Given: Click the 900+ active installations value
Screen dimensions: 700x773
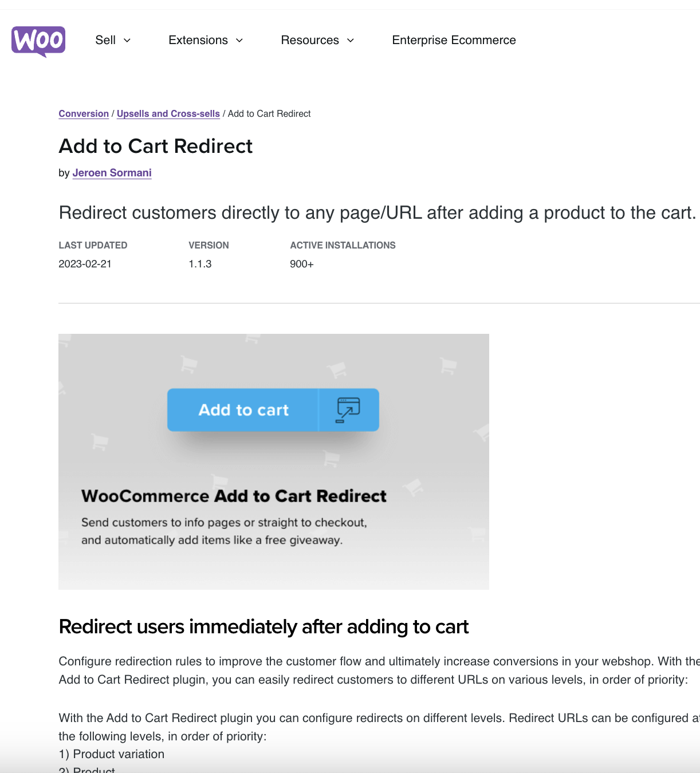Looking at the screenshot, I should (301, 264).
